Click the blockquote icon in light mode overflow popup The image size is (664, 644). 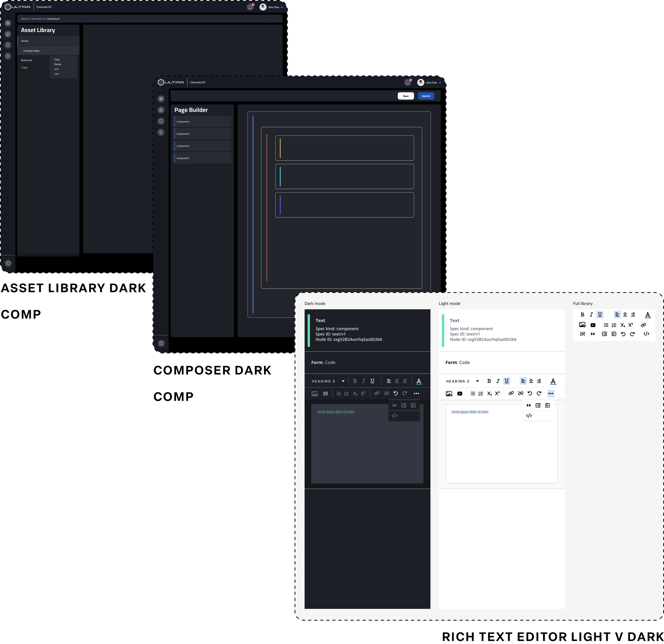[x=529, y=405]
